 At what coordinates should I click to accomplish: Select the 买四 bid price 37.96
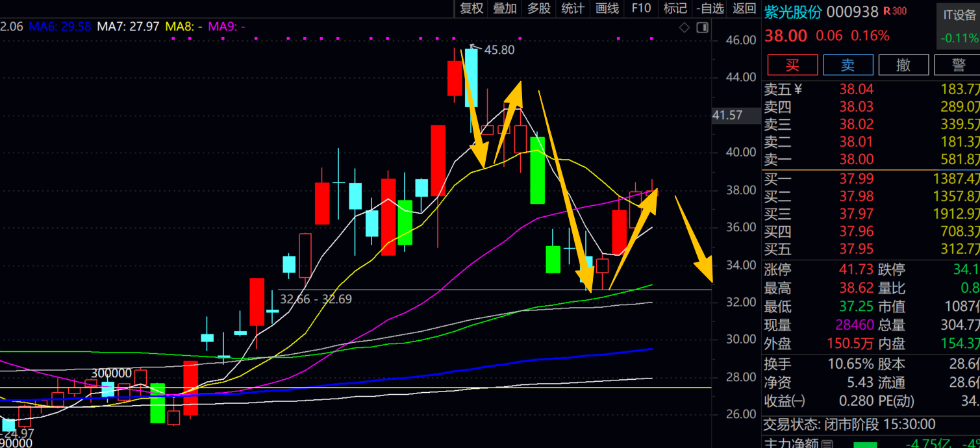tap(857, 231)
